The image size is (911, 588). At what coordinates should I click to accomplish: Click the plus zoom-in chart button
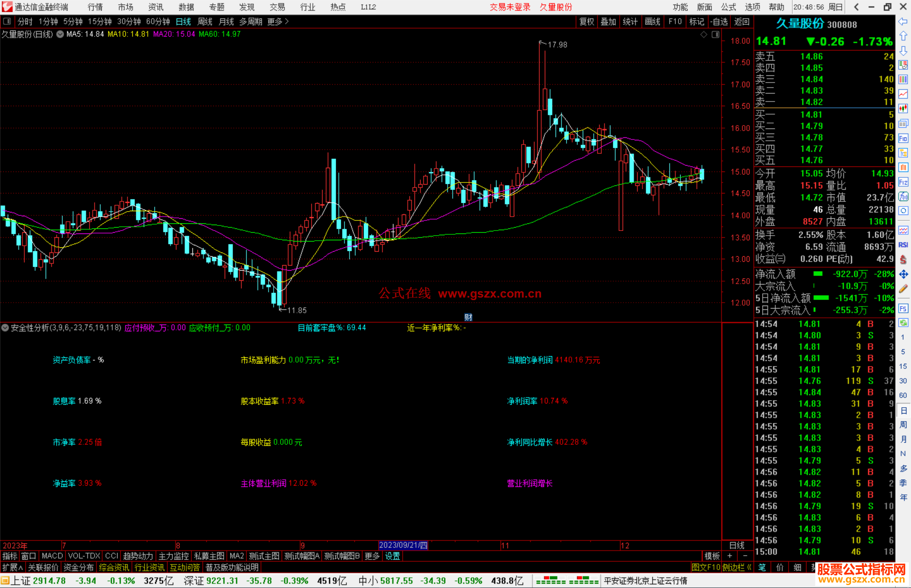730,556
